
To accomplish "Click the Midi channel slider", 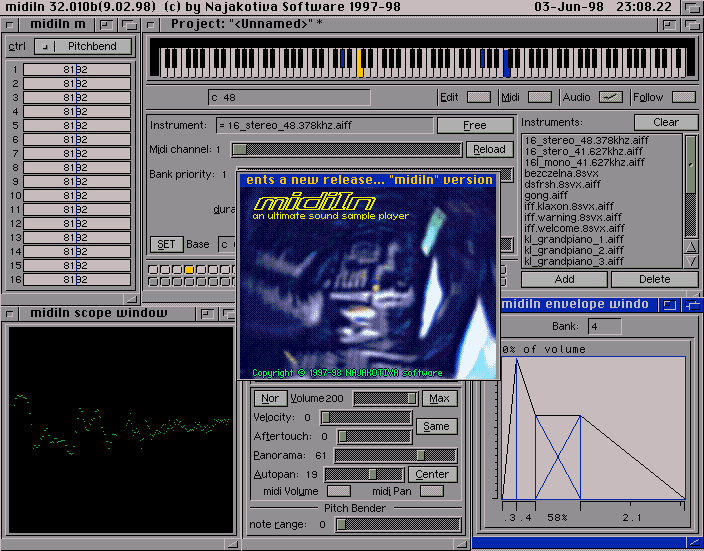I will click(347, 150).
